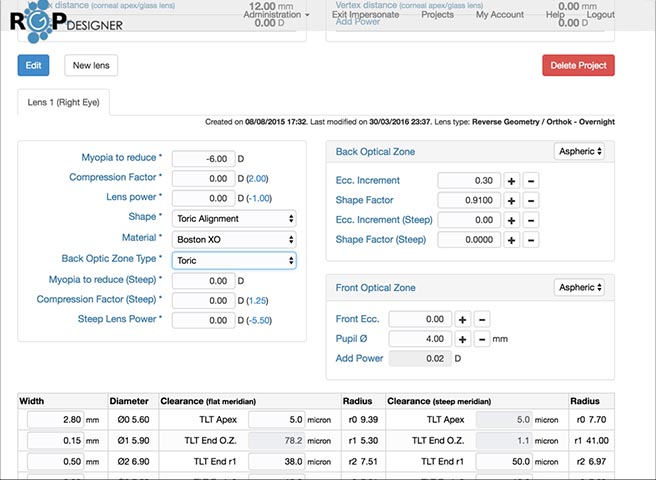Click the minus button for Ecc. Increment
This screenshot has height=480, width=656.
(x=531, y=180)
